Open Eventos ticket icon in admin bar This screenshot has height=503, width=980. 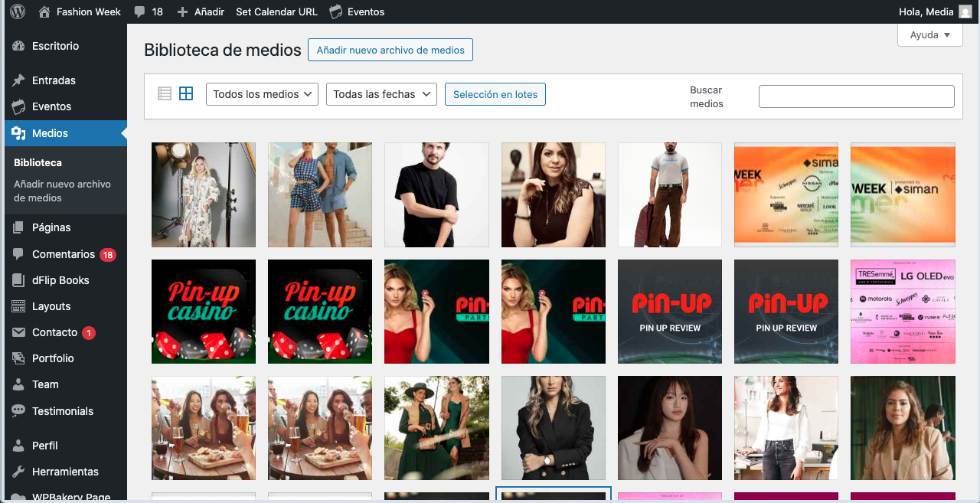click(x=335, y=11)
